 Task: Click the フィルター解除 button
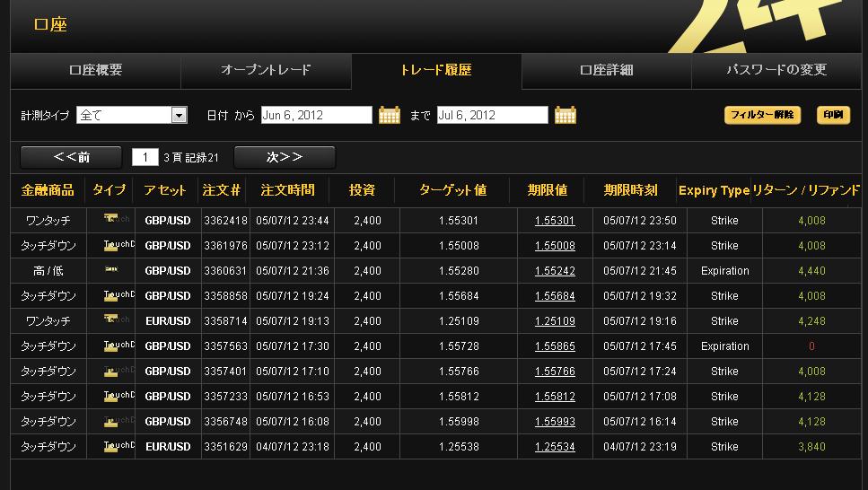click(762, 115)
